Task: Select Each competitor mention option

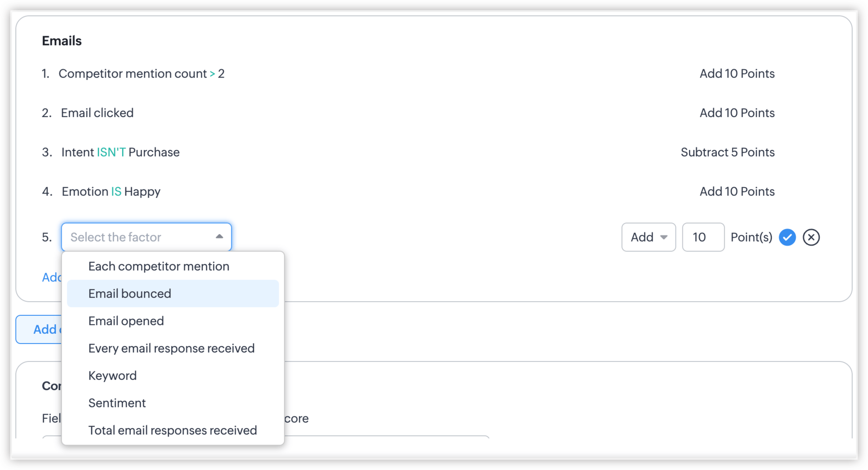Action: coord(159,266)
